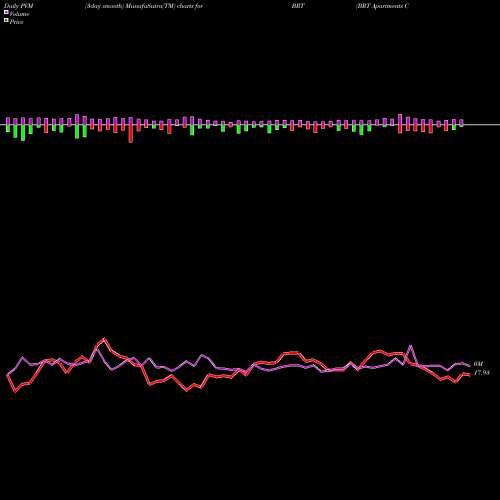The height and width of the screenshot is (500, 500).
Task: Click the '(BRT Apartments C' company name text
Action: click(x=382, y=6)
